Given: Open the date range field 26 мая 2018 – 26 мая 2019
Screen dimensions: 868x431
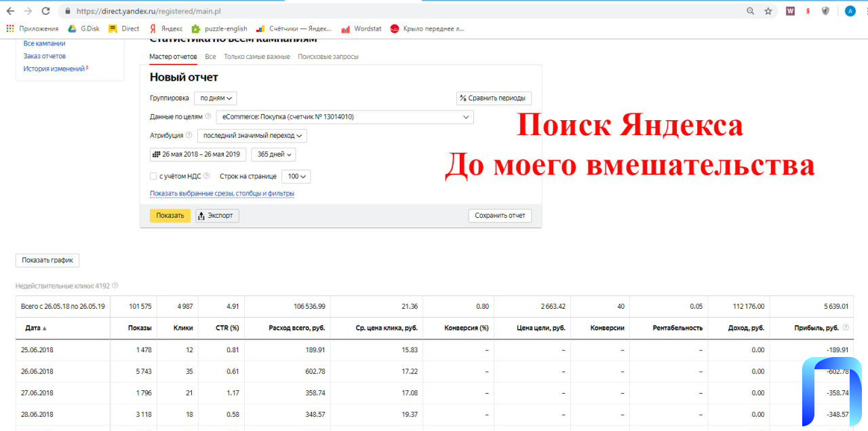Looking at the screenshot, I should pyautogui.click(x=198, y=154).
